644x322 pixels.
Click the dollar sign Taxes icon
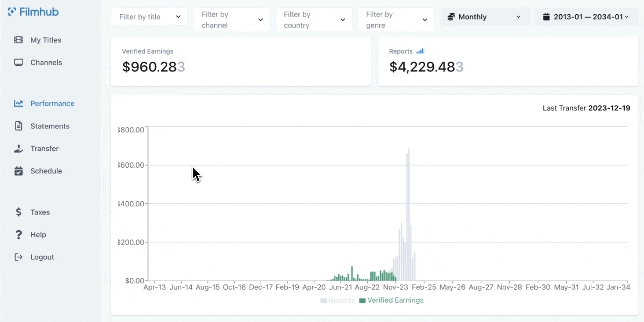point(18,212)
